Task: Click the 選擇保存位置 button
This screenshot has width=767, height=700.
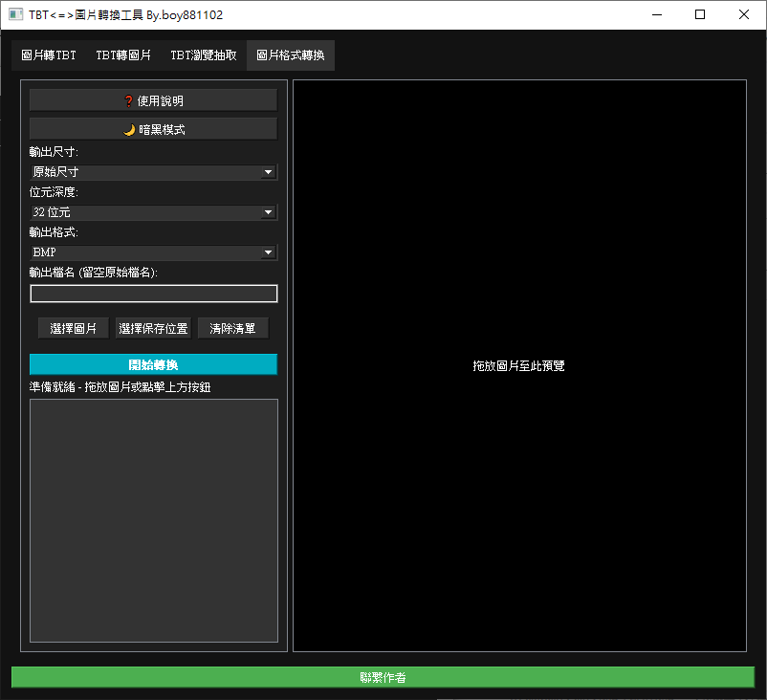Action: [153, 328]
